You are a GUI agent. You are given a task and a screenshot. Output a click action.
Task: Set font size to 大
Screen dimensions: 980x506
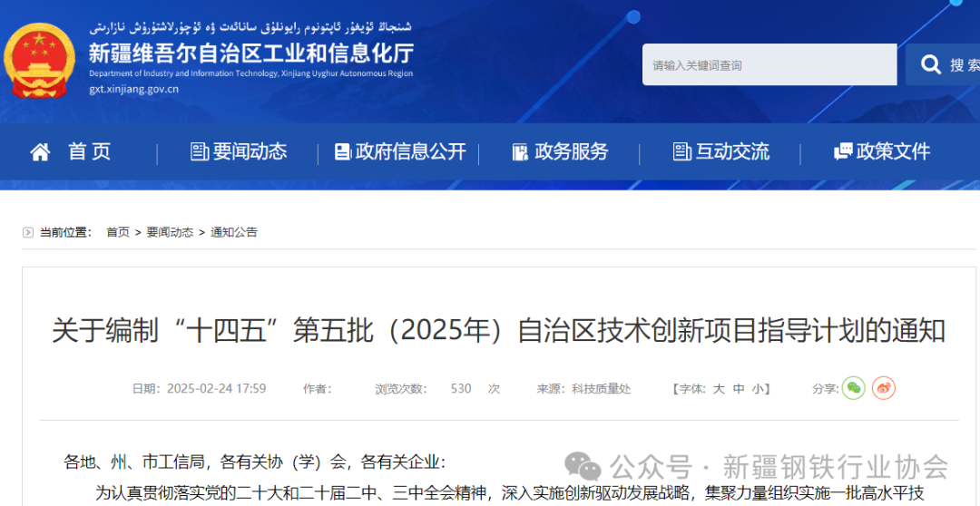click(719, 389)
